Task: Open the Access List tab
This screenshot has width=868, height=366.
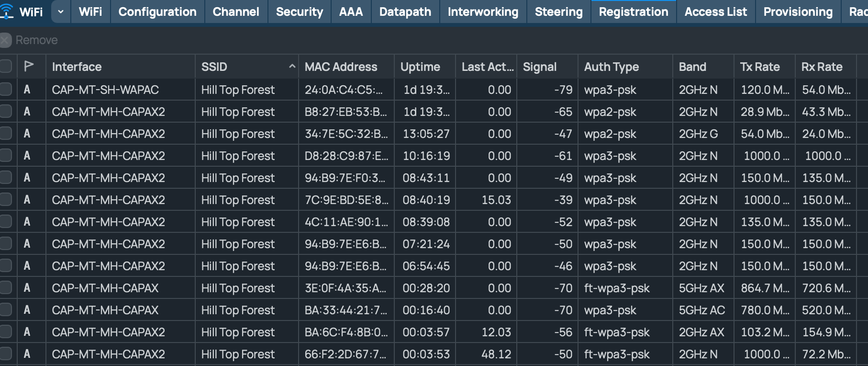Action: coord(715,11)
